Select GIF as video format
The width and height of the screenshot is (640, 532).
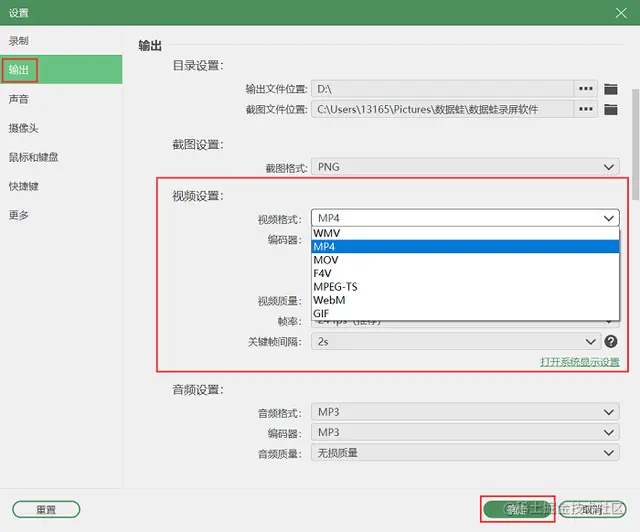pos(465,313)
